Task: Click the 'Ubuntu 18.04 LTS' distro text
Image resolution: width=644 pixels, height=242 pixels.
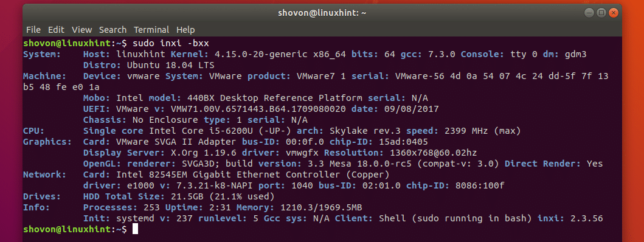Action: [170, 65]
